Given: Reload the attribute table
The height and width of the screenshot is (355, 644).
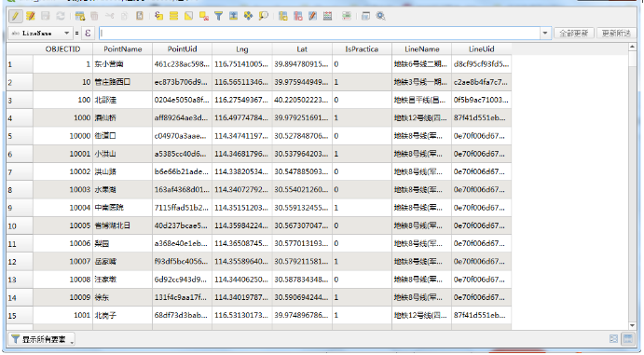Looking at the screenshot, I should click(x=61, y=16).
